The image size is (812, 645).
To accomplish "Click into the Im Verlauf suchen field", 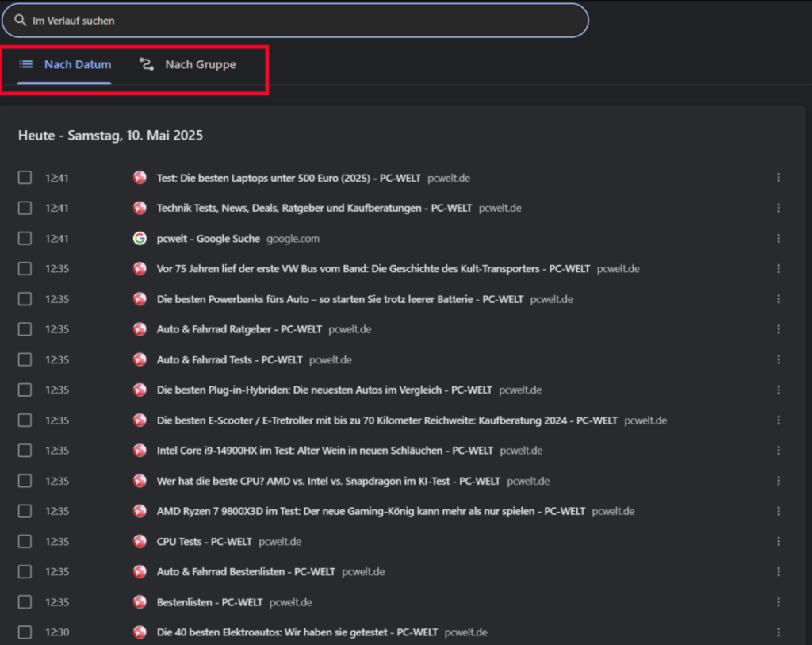I will [x=301, y=21].
